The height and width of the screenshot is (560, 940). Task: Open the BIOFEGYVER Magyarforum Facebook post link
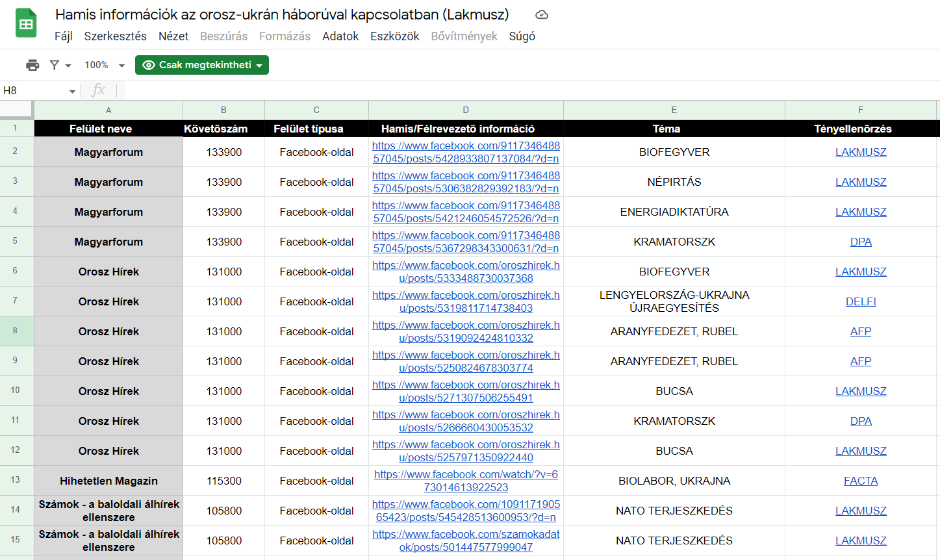pyautogui.click(x=466, y=152)
